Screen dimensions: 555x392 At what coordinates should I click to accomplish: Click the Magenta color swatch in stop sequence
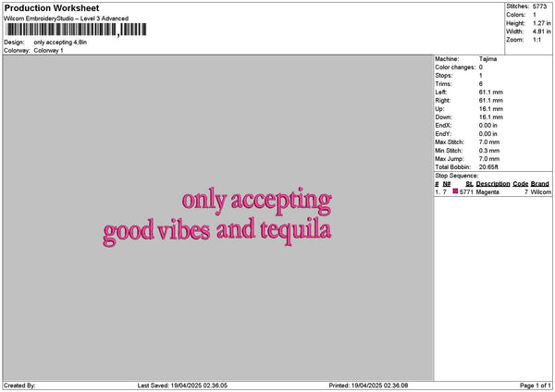tap(455, 191)
